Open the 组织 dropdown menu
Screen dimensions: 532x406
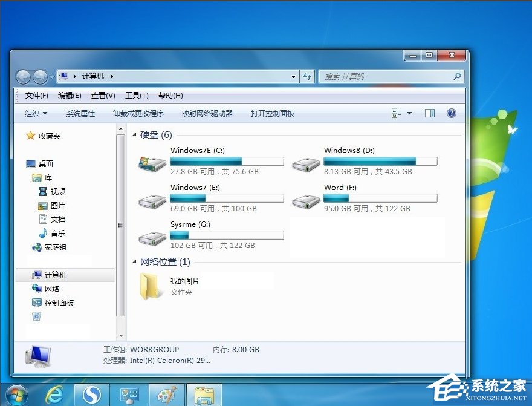click(34, 113)
